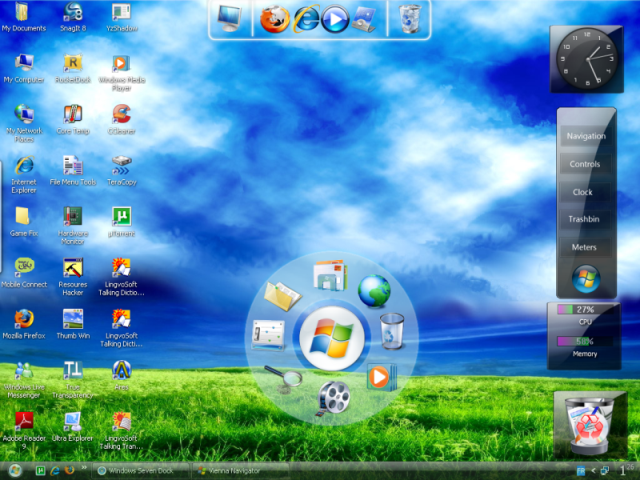
Task: Launch µTorrent desktop icon
Action: coord(122,222)
